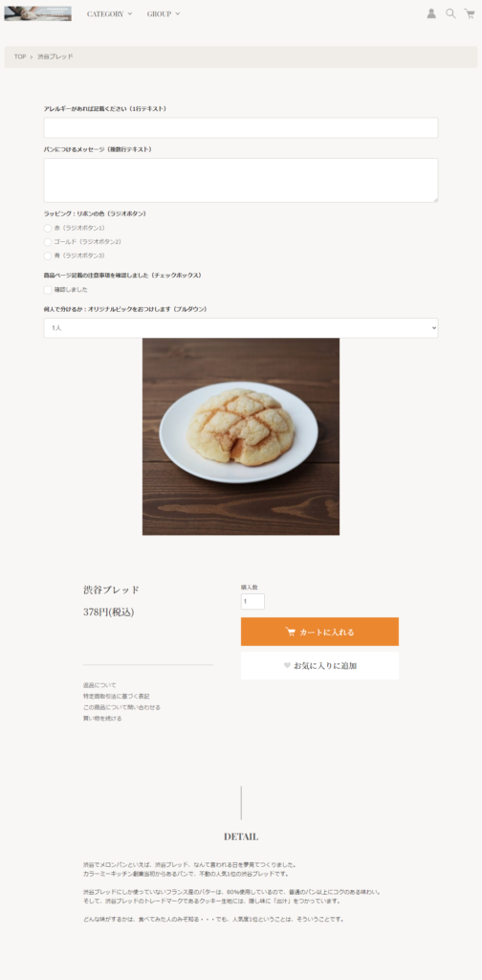The width and height of the screenshot is (482, 980).
Task: Click お気に入りに追加 button
Action: click(319, 666)
